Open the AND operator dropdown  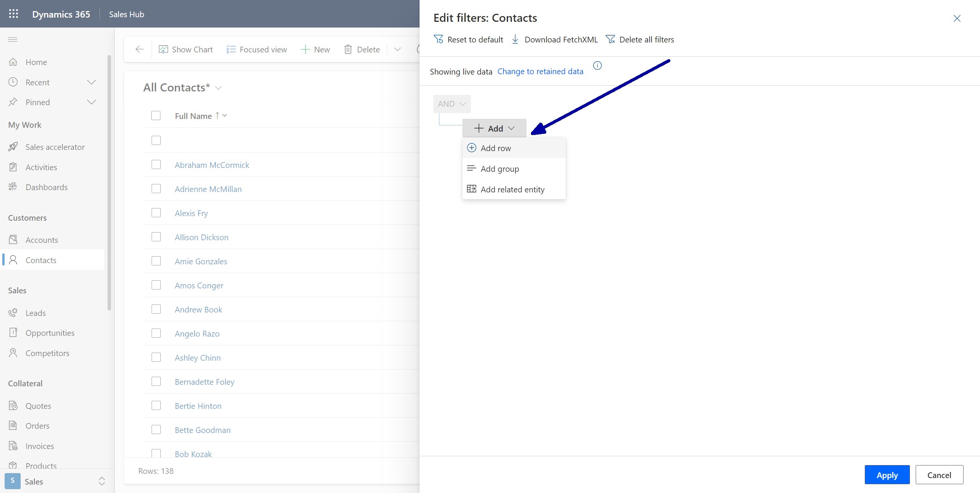[x=452, y=104]
